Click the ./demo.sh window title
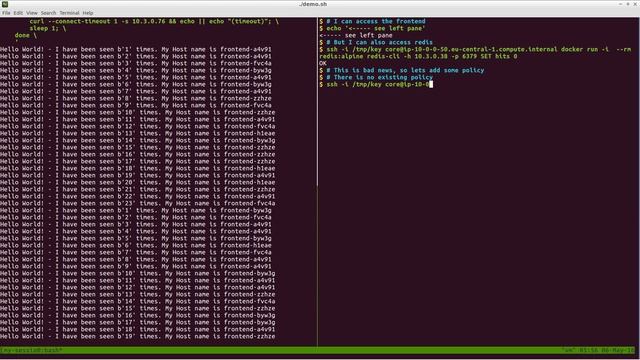The image size is (640, 360). (313, 4)
